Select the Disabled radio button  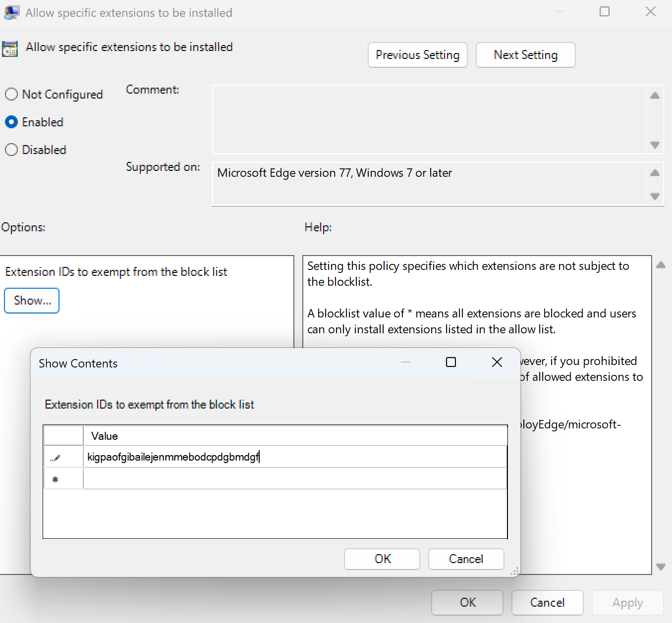(11, 150)
